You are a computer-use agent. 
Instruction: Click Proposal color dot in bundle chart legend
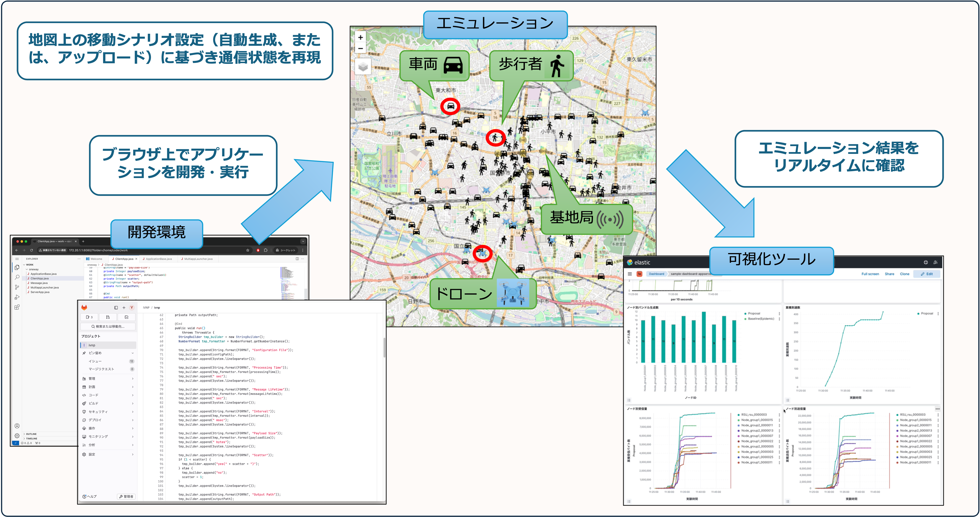[745, 313]
